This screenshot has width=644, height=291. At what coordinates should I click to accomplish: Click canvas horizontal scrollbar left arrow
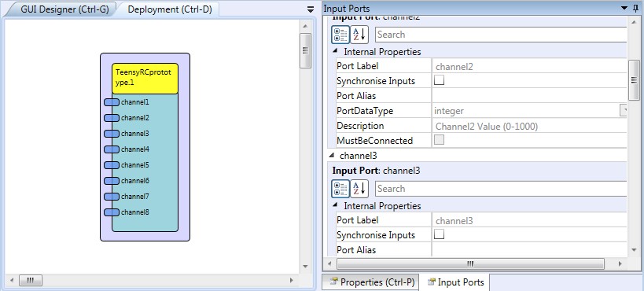[12, 280]
